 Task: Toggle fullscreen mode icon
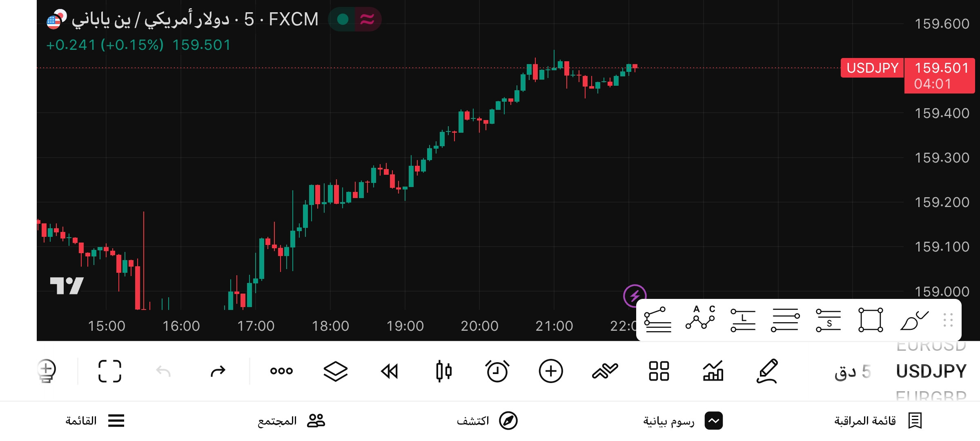110,371
